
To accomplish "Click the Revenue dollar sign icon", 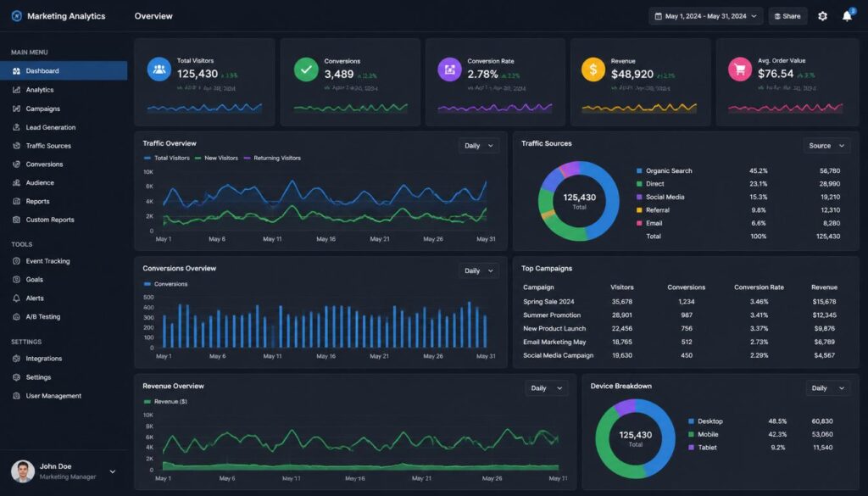I will click(593, 70).
